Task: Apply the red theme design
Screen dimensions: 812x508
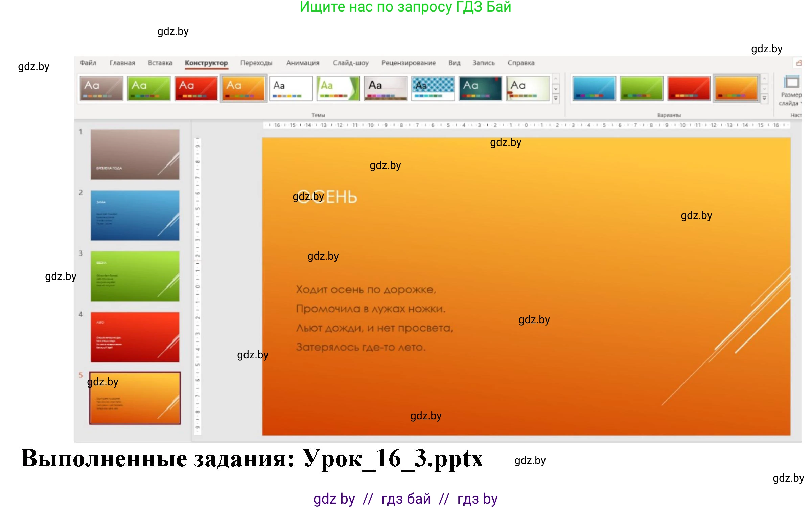Action: tap(196, 88)
